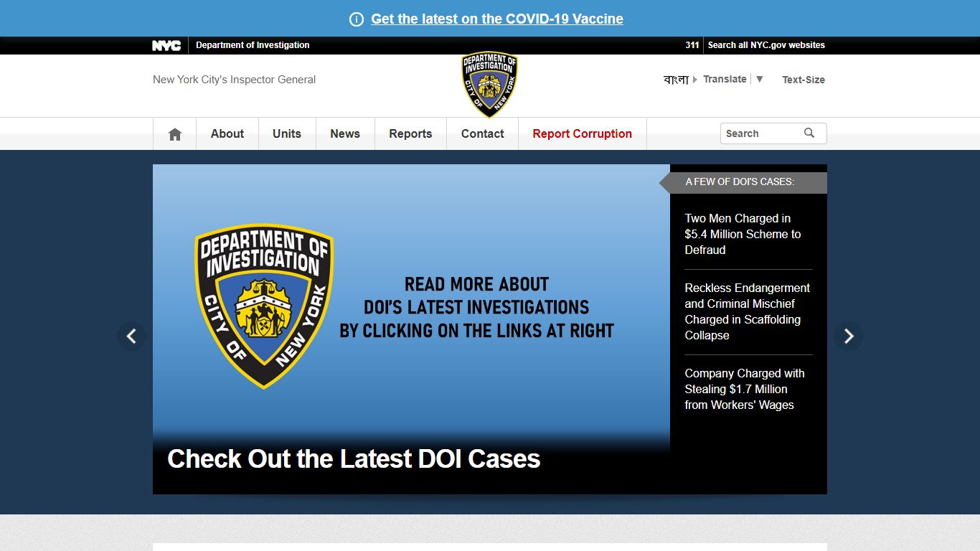Open the Units menu
The width and height of the screenshot is (980, 551).
287,133
